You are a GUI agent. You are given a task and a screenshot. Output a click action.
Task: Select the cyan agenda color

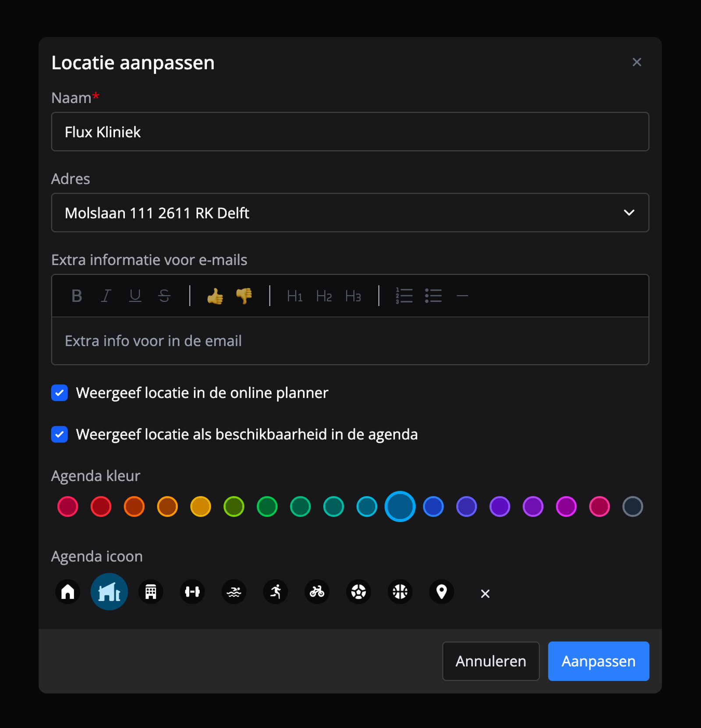pos(367,507)
